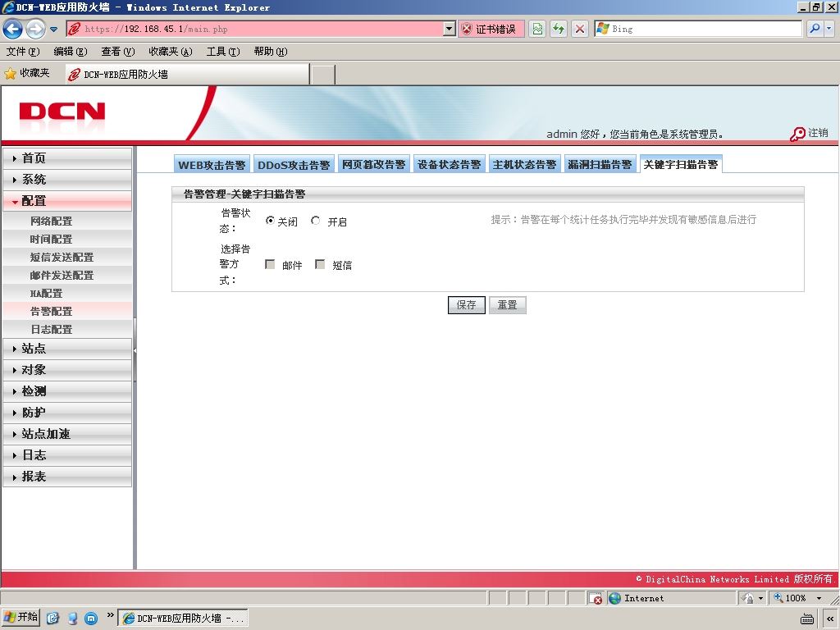Screen dimensions: 840x630
Task: Expand the 日志 sidebar section
Action: (67, 455)
